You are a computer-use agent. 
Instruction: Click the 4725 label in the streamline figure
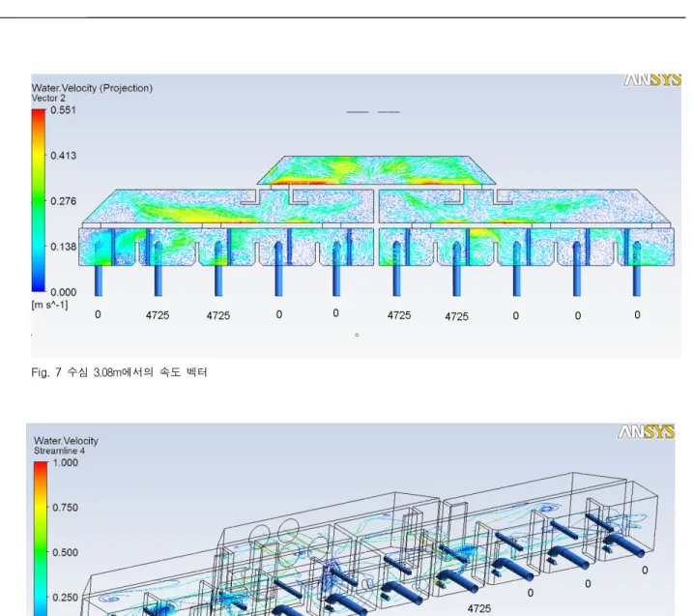479,609
